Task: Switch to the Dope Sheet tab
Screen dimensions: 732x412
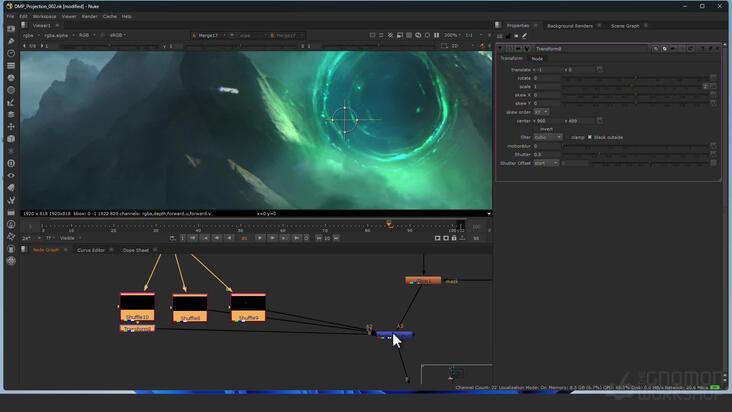Action: tap(135, 250)
